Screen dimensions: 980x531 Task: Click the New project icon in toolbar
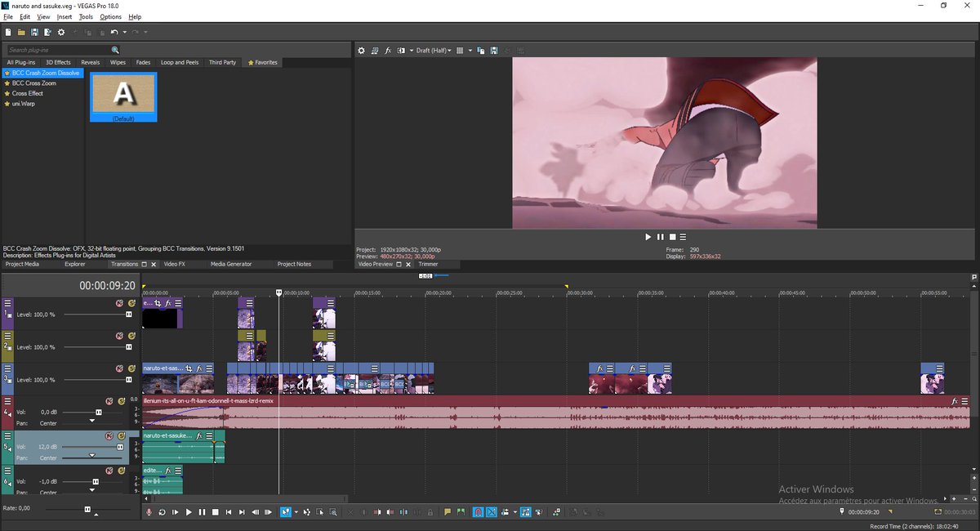pos(8,32)
